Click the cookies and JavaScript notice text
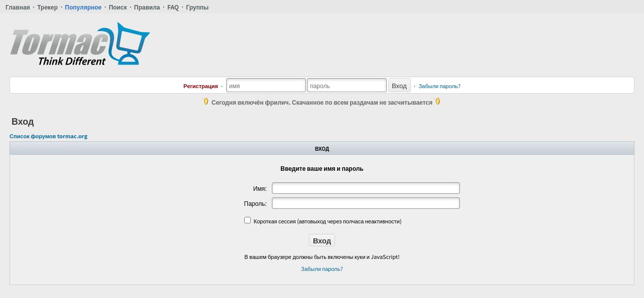This screenshot has width=644, height=298. pos(322,257)
